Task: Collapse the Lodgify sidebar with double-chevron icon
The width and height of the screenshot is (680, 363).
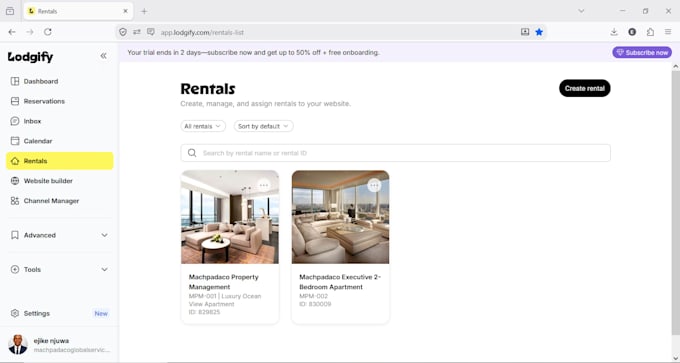Action: pyautogui.click(x=104, y=56)
